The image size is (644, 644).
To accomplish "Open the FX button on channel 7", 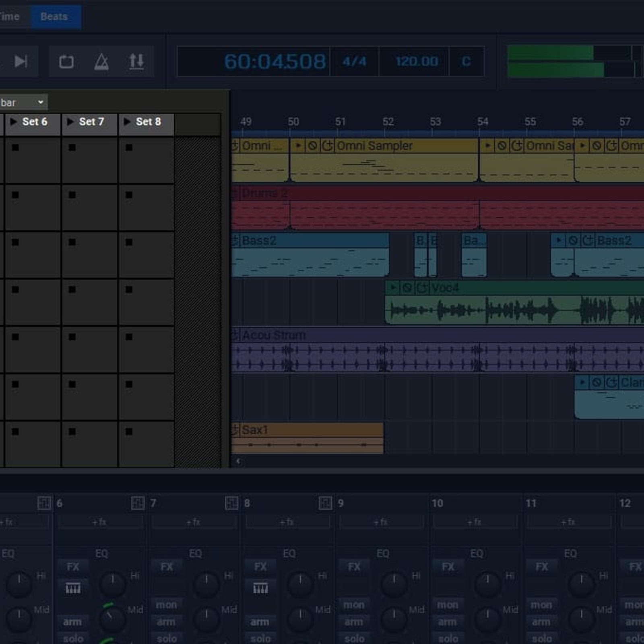I will (167, 567).
